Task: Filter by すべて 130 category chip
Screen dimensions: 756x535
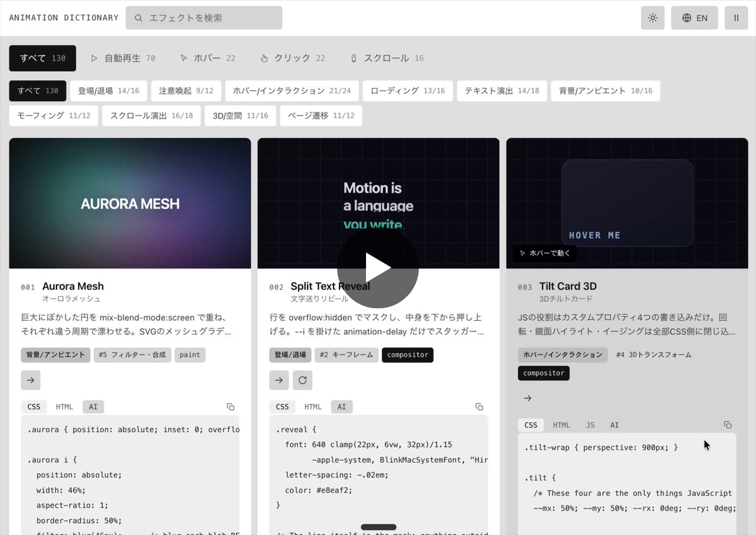Action: click(38, 91)
